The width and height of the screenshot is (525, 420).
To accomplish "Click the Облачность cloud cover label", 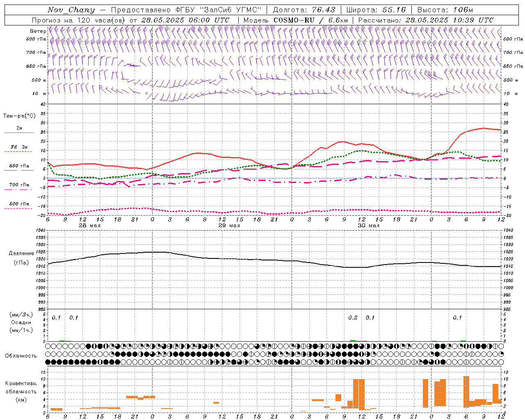I will 21,356.
